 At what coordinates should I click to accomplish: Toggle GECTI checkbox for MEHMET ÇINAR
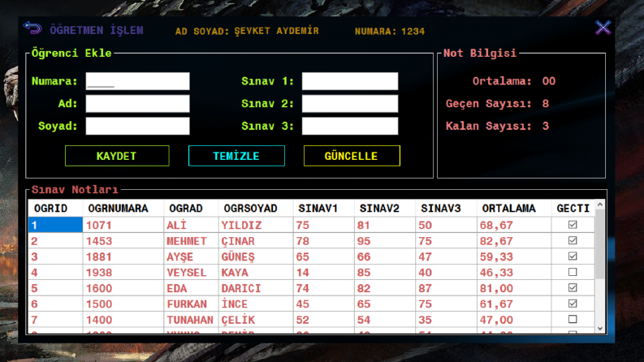click(x=573, y=240)
